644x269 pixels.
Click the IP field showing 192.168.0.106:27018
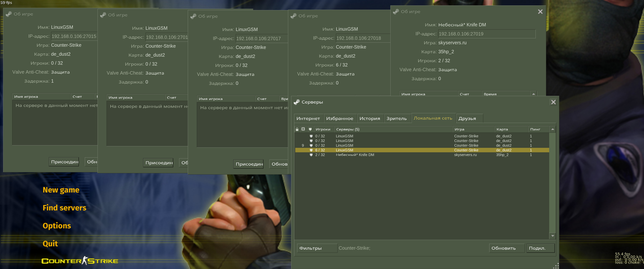click(x=363, y=38)
